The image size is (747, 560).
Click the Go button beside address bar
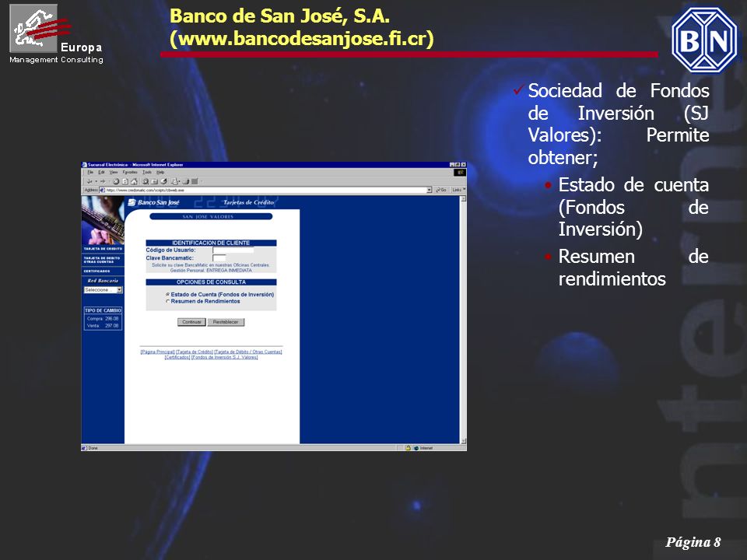(x=442, y=190)
